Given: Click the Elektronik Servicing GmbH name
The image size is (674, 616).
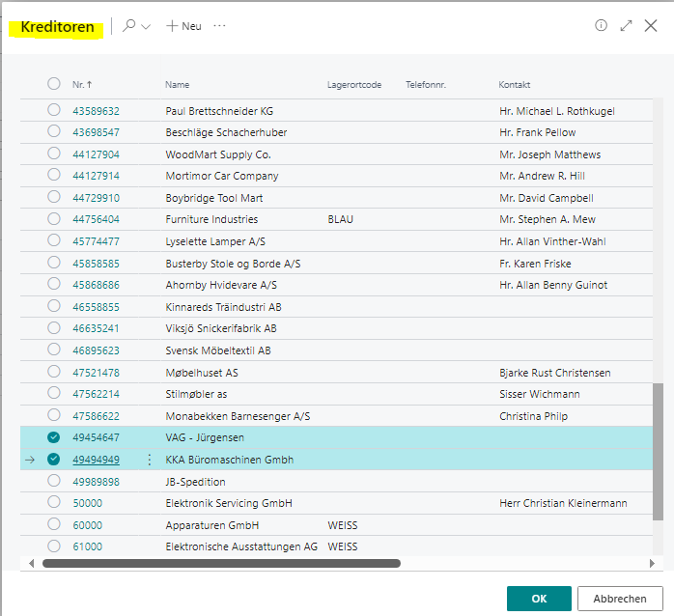Looking at the screenshot, I should click(229, 503).
